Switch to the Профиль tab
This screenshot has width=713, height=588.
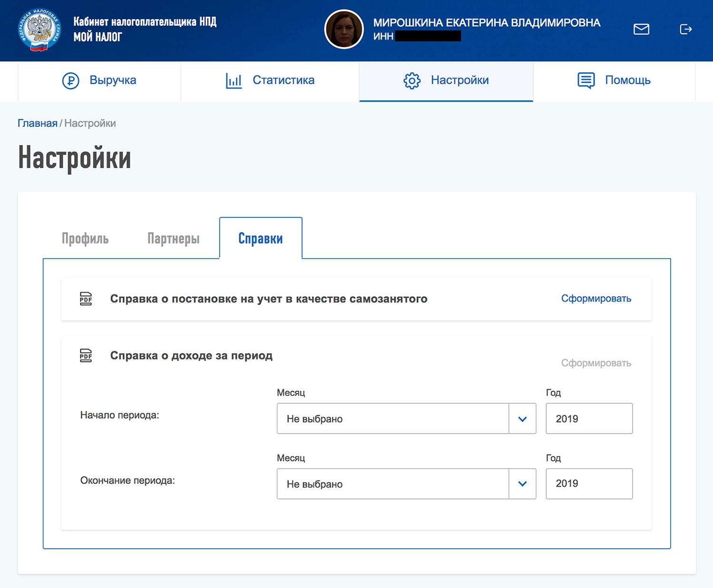coord(85,239)
